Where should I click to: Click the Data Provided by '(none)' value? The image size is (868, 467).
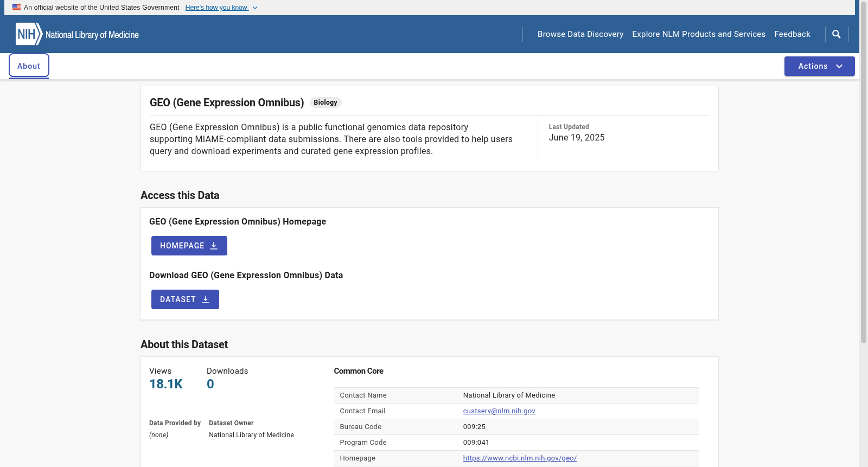click(x=159, y=435)
